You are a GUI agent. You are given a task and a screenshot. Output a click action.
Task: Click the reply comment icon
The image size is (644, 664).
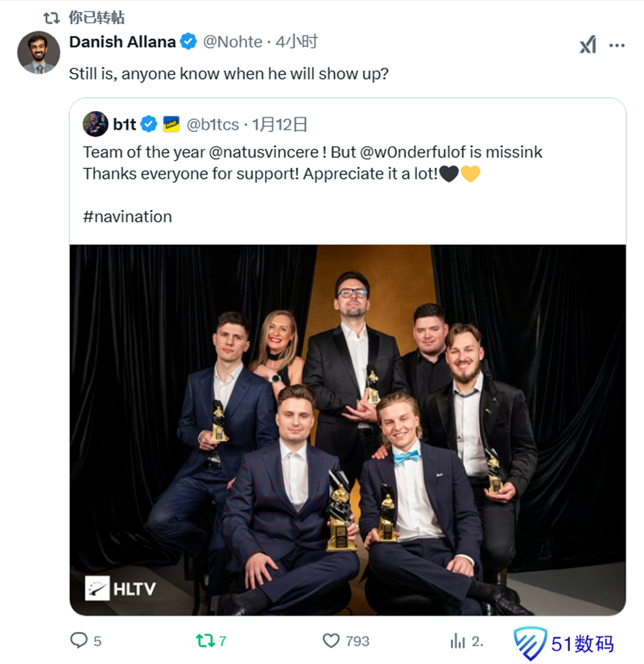[79, 641]
